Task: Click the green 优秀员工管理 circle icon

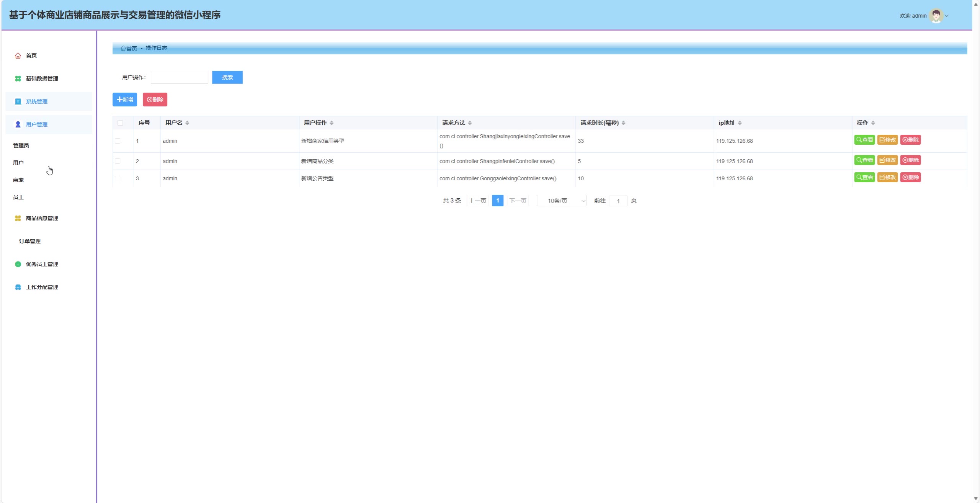Action: click(18, 264)
